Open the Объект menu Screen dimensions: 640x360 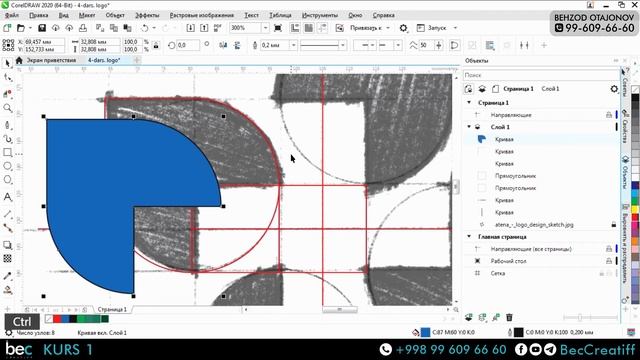(115, 15)
